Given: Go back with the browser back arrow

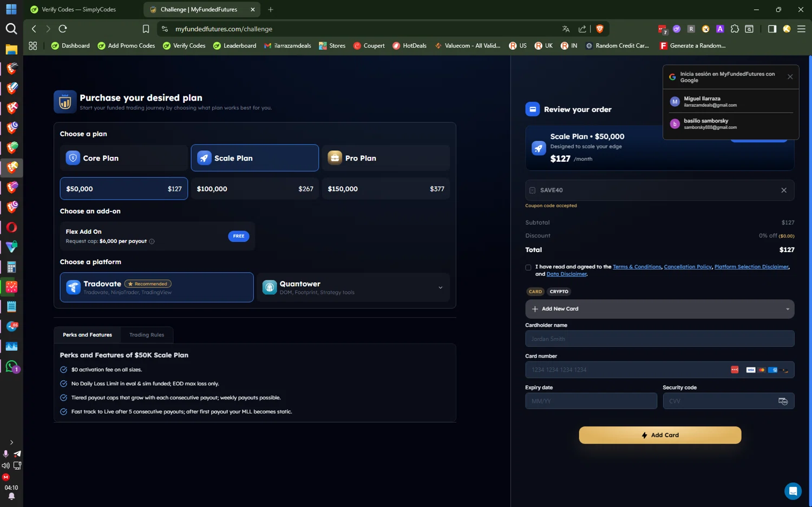Looking at the screenshot, I should click(x=34, y=29).
